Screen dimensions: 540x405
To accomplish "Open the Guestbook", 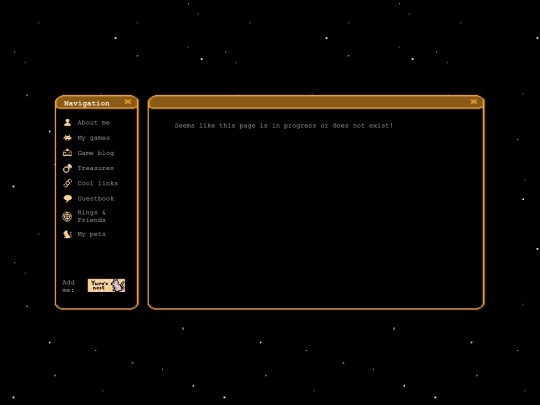I will pos(96,198).
